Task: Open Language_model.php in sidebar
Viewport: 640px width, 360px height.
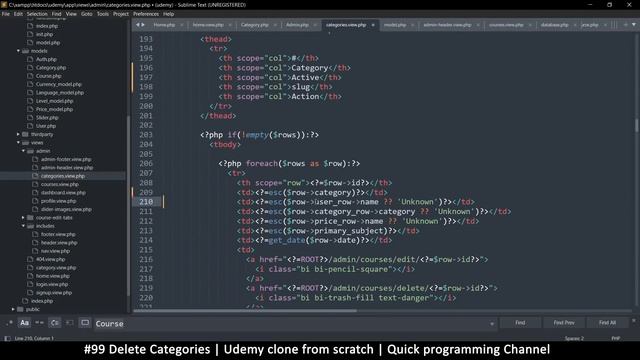Action: click(60, 93)
